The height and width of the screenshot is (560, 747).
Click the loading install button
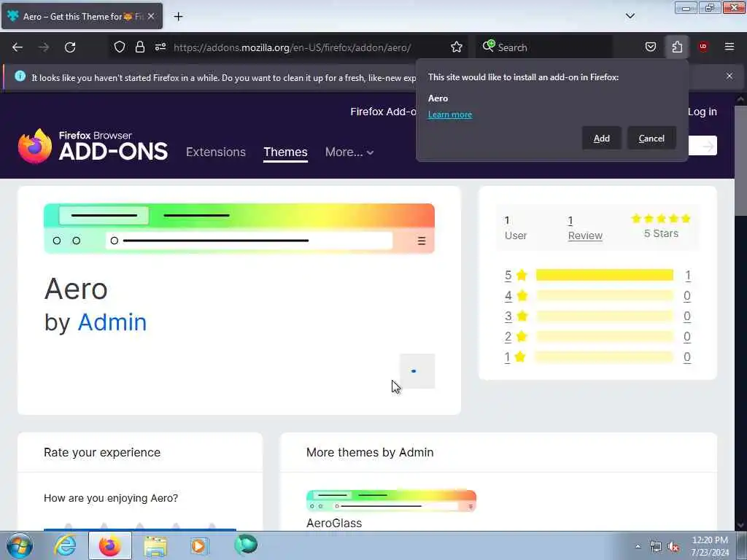click(417, 371)
